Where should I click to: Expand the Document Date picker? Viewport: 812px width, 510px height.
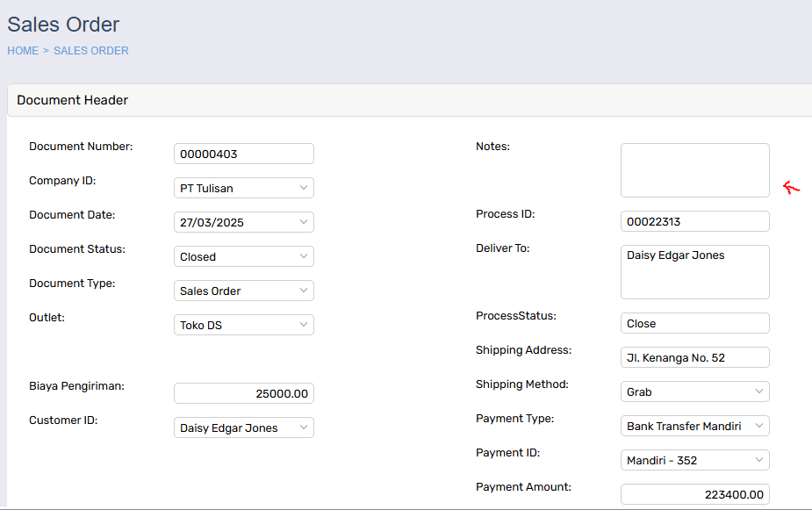pyautogui.click(x=243, y=222)
